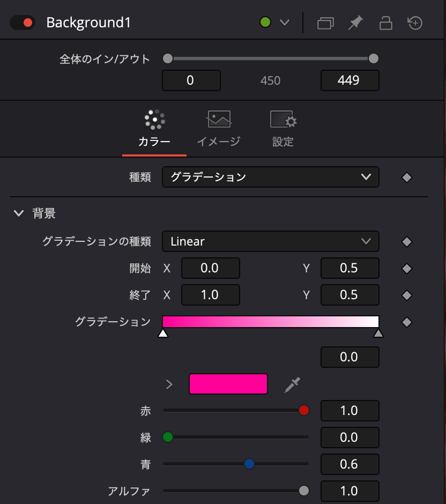This screenshot has width=446, height=504.
Task: Expand the color picker with the arrow
Action: pos(169,384)
